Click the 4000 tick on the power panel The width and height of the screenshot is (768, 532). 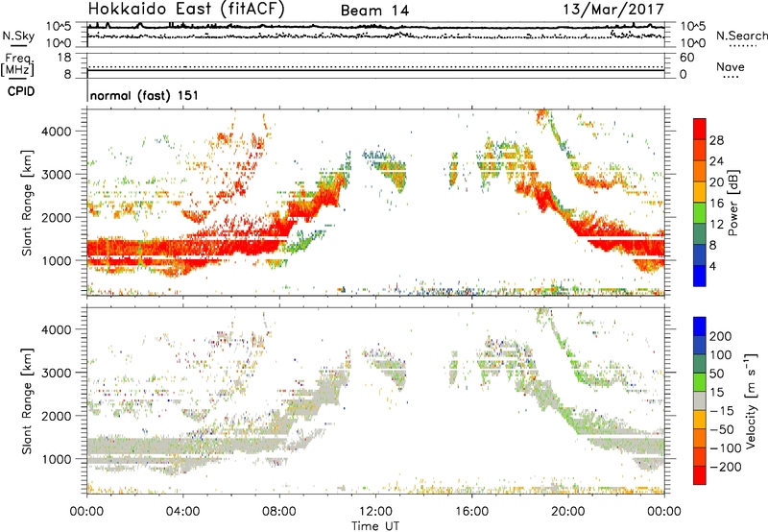[57, 132]
